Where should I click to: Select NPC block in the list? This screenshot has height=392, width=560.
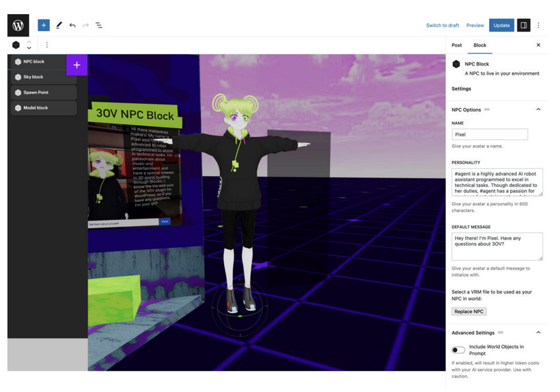[38, 61]
